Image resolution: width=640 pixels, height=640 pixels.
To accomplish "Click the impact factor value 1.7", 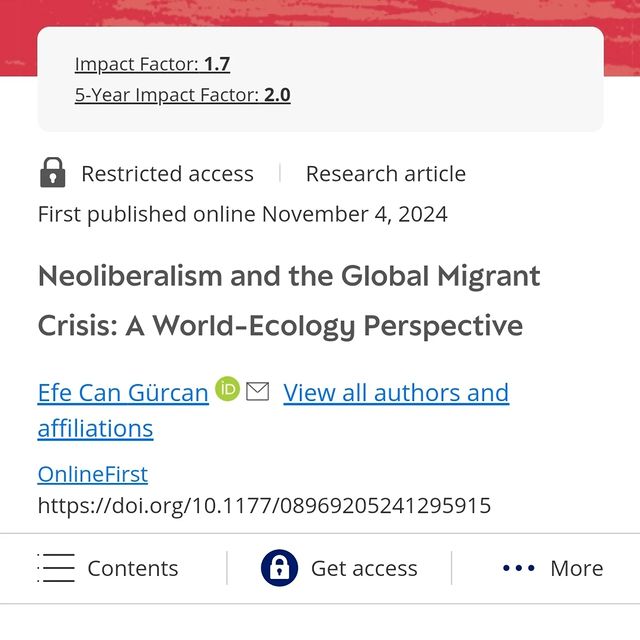I will click(x=217, y=64).
